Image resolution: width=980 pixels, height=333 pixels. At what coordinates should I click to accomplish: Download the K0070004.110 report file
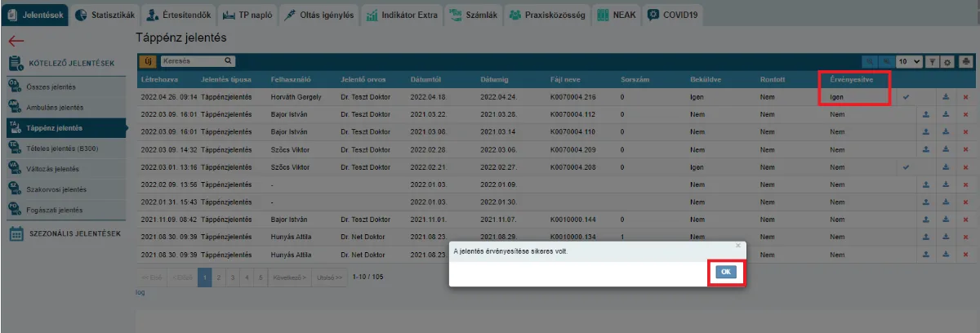tap(946, 131)
